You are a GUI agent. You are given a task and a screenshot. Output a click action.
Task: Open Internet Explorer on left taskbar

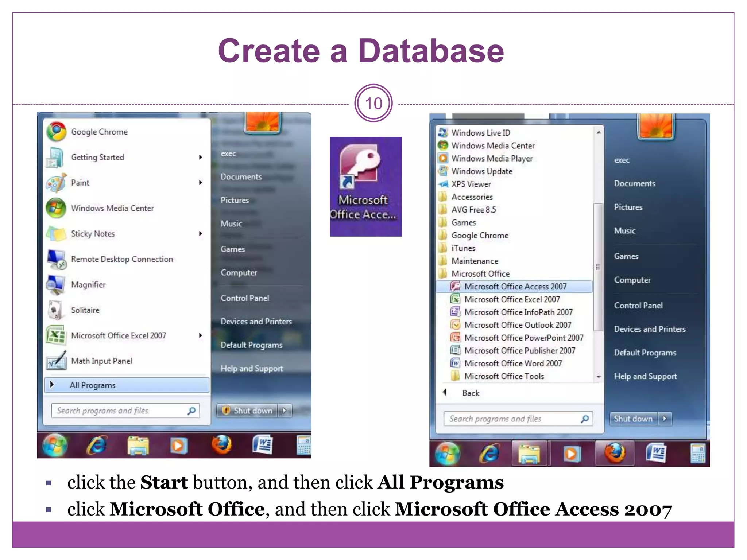click(97, 445)
